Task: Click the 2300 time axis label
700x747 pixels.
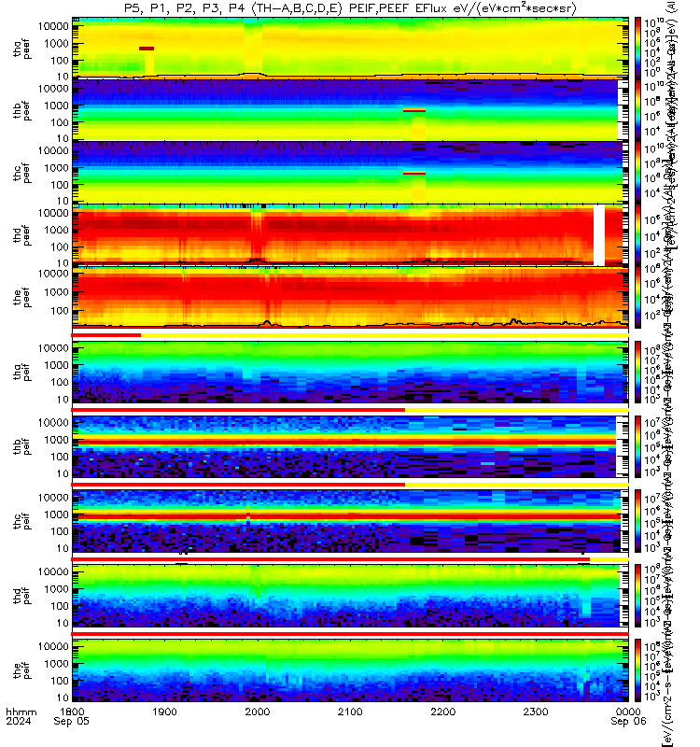Action: tap(536, 712)
